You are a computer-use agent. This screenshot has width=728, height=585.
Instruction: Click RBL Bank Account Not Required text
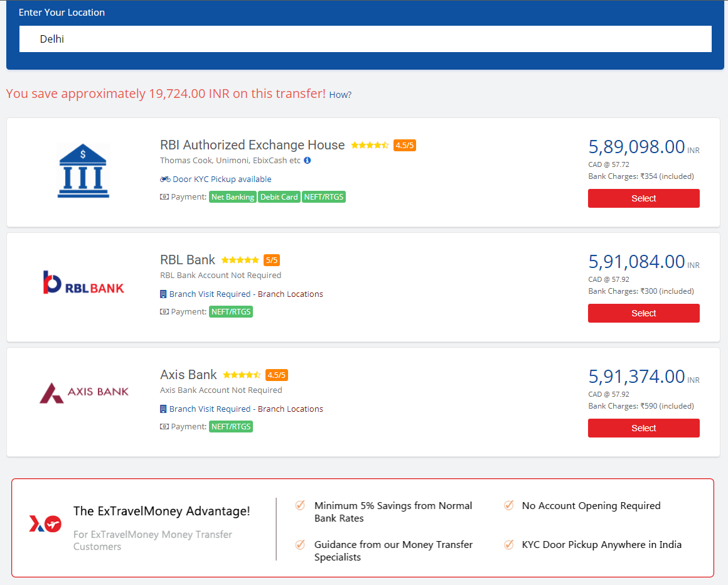point(220,276)
